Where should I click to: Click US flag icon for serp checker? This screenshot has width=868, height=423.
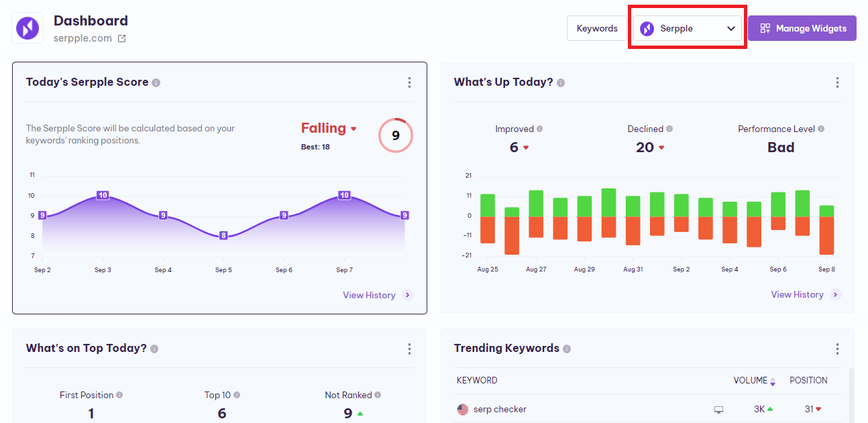pyautogui.click(x=463, y=410)
